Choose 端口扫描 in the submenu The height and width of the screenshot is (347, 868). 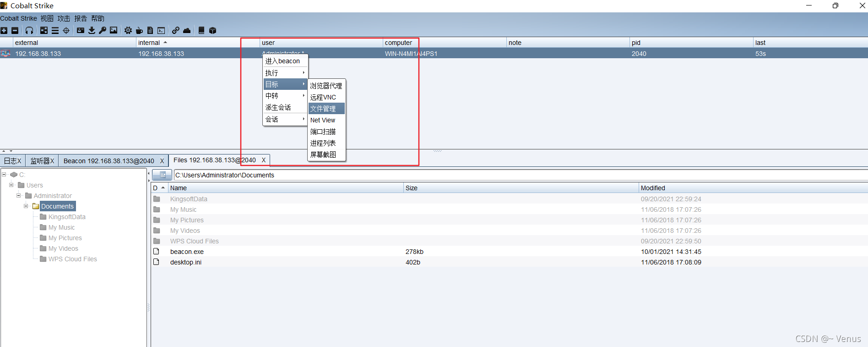[x=326, y=131]
